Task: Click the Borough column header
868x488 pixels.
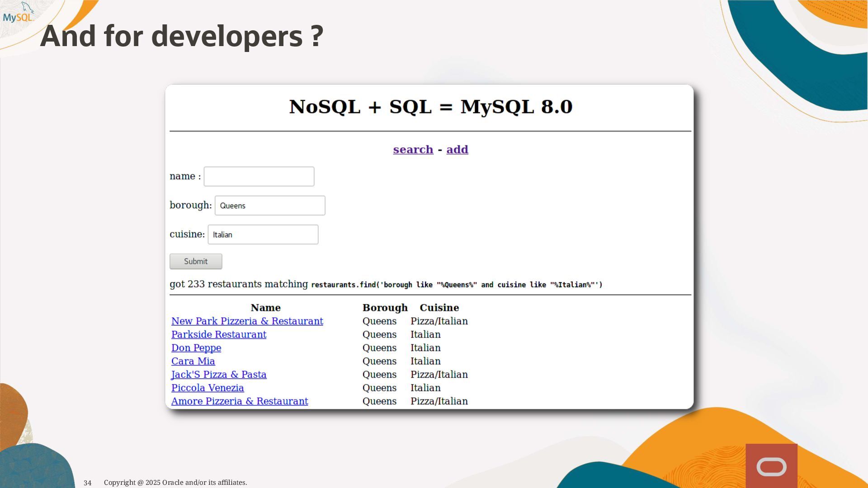Action: (x=385, y=308)
